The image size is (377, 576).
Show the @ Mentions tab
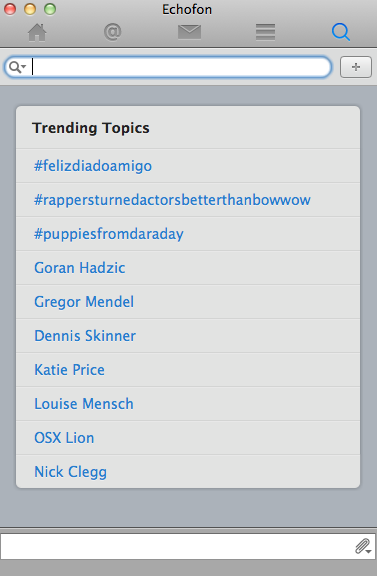(x=112, y=32)
